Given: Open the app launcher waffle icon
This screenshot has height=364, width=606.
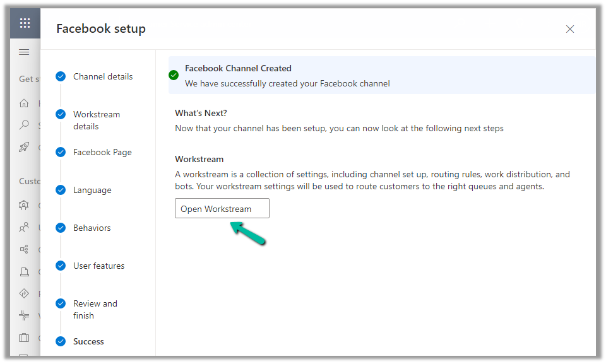Looking at the screenshot, I should pyautogui.click(x=25, y=23).
